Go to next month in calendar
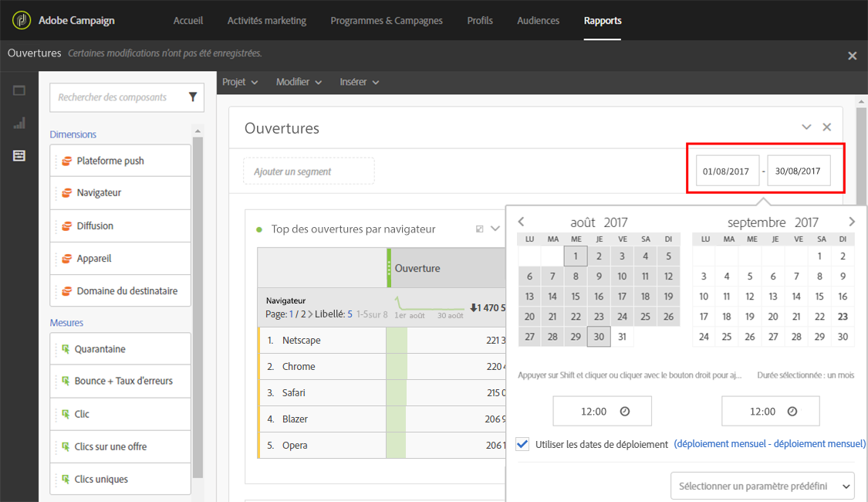868x502 pixels. point(851,222)
